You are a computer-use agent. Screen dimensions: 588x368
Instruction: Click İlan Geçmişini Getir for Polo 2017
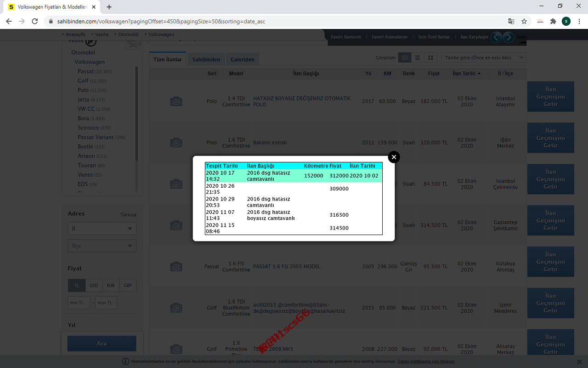[x=551, y=97]
